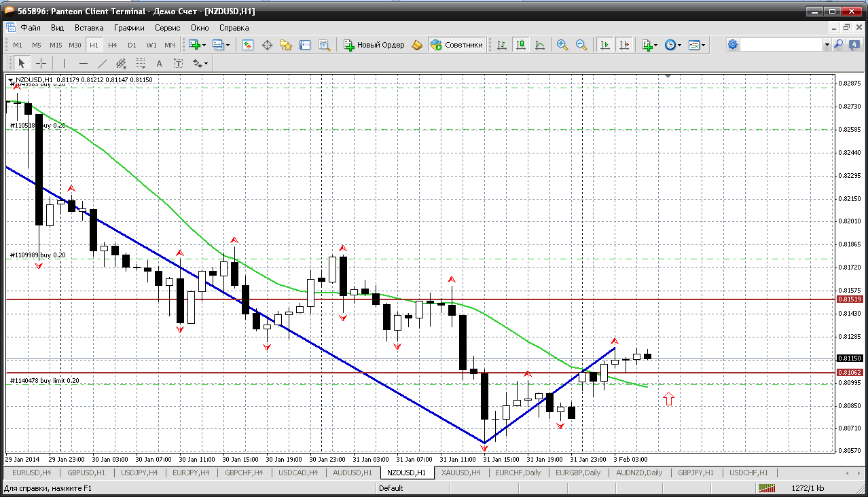Select the text tool (A)
868x497 pixels.
pos(160,63)
